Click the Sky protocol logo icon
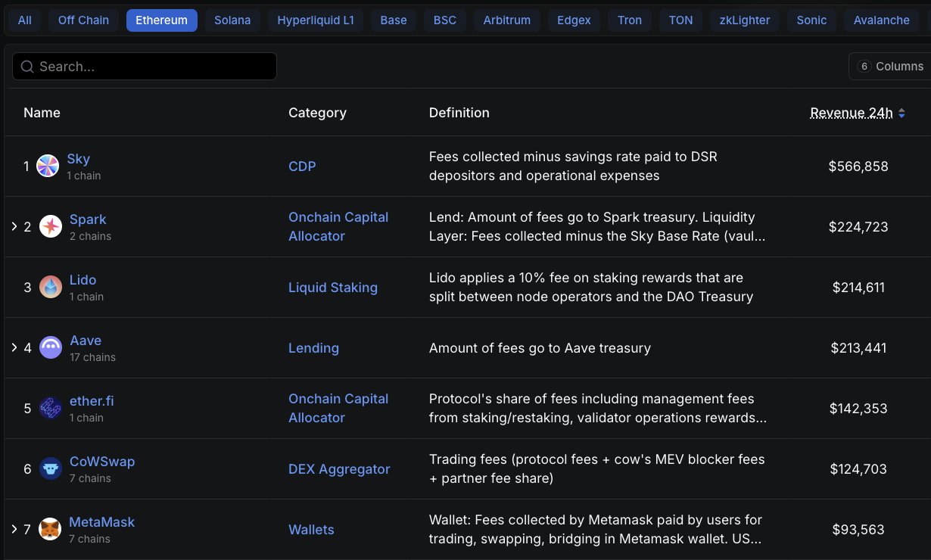 click(x=48, y=166)
